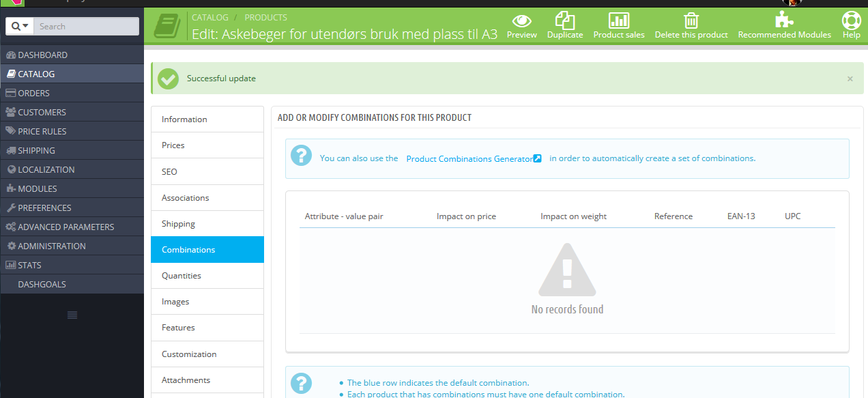Screen dimensions: 868x398
Task: Click the Help lifebuoy icon
Action: point(852,20)
